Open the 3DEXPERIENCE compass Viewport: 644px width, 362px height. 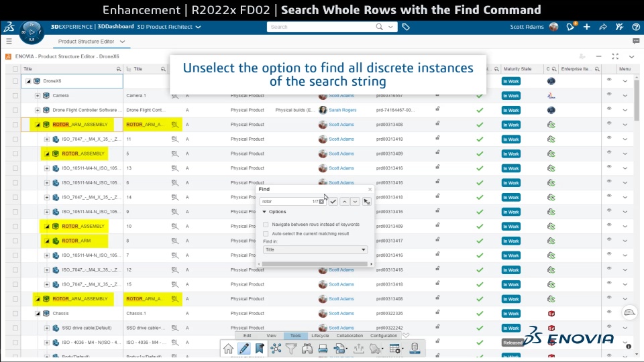(32, 32)
